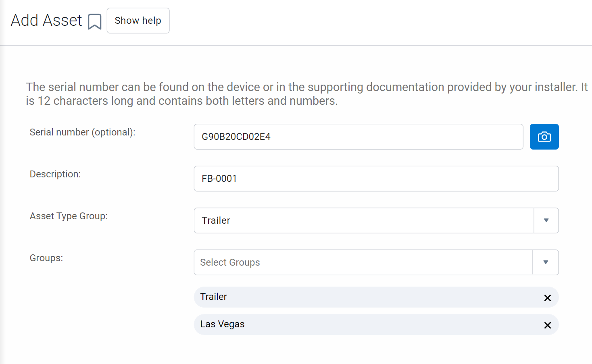Click the Asset Type Group label
Viewport: 592px width, 364px height.
[68, 216]
